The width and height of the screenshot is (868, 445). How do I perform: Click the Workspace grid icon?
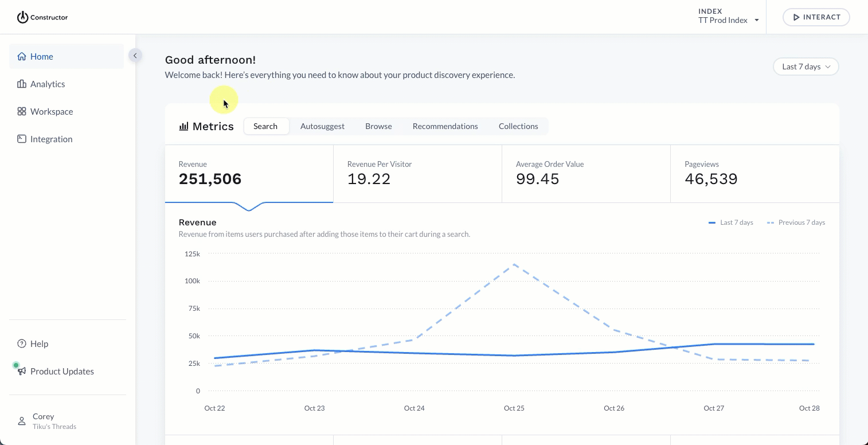tap(22, 111)
